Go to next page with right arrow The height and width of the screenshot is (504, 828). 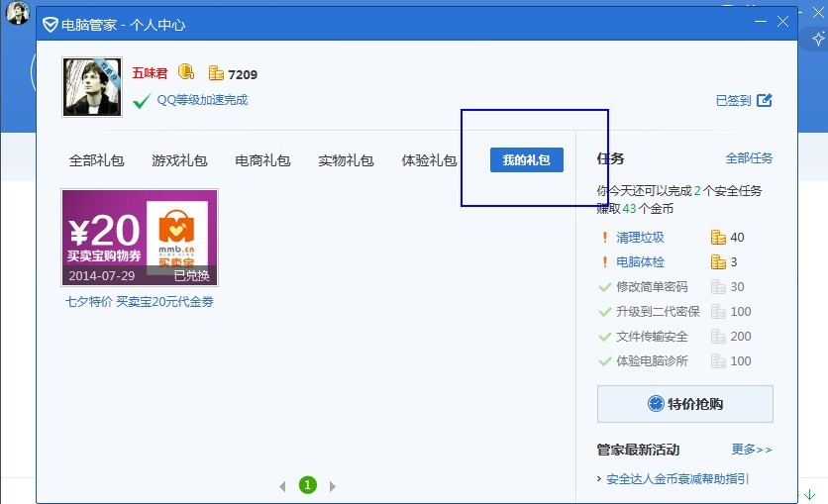332,486
